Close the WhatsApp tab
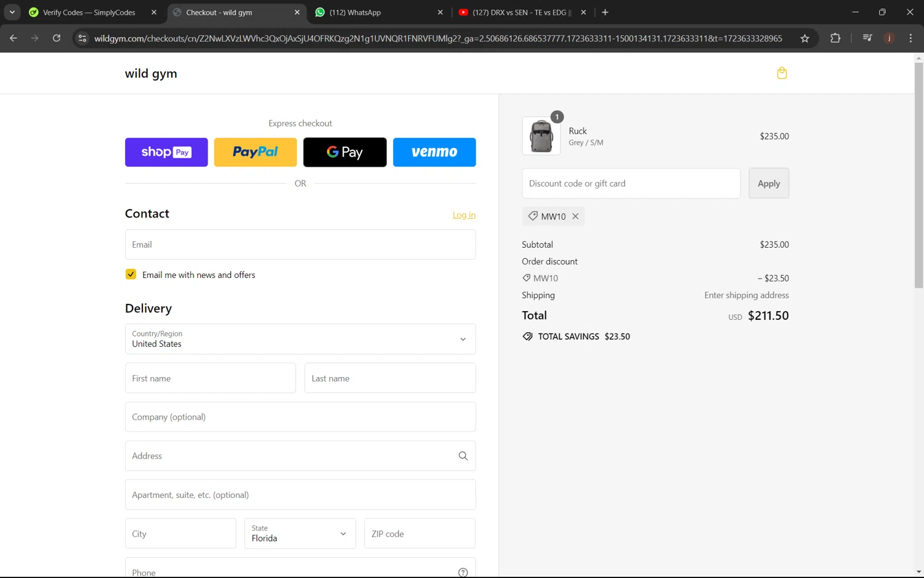924x578 pixels. 440,12
